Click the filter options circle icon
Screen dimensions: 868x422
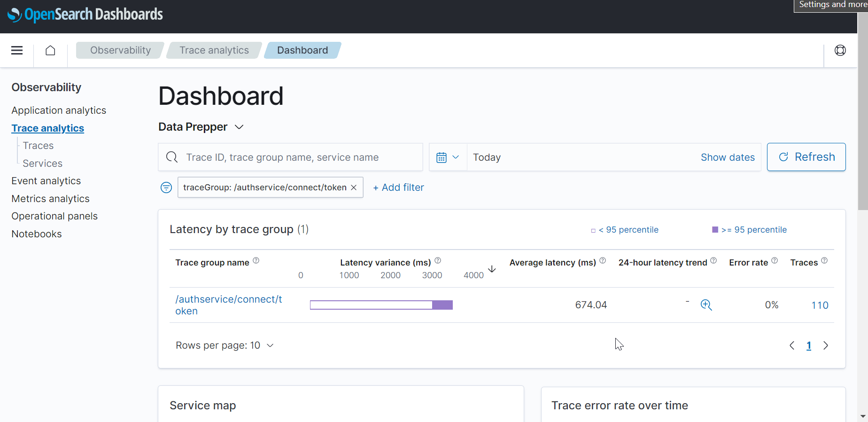pos(166,188)
